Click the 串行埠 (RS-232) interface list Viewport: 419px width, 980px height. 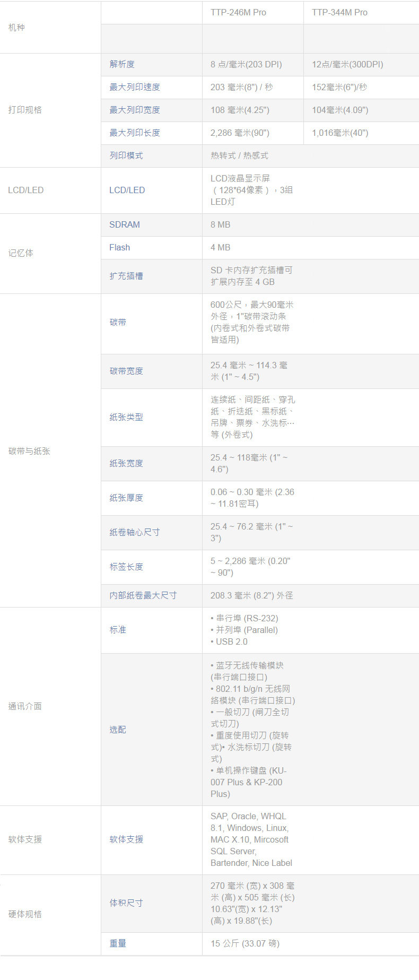coord(245,630)
